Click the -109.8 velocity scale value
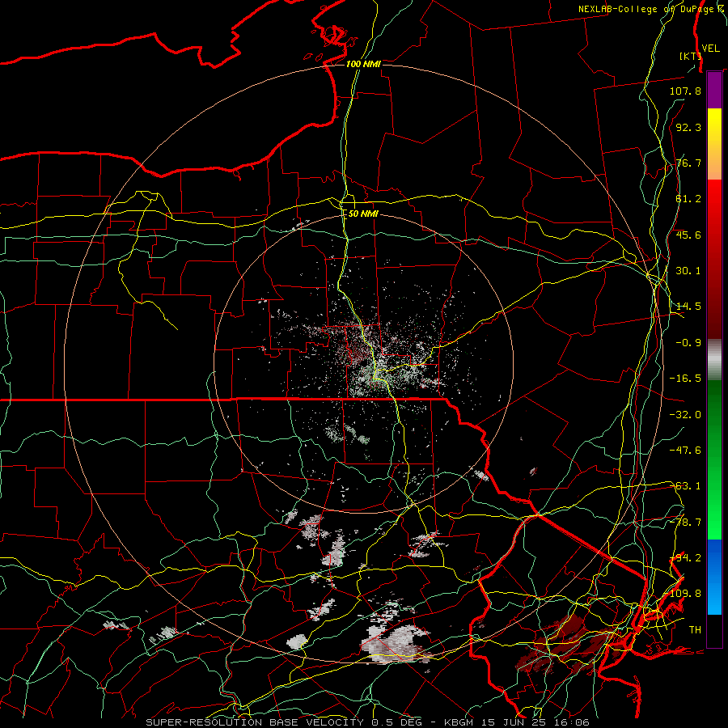The image size is (728, 728). pyautogui.click(x=685, y=594)
